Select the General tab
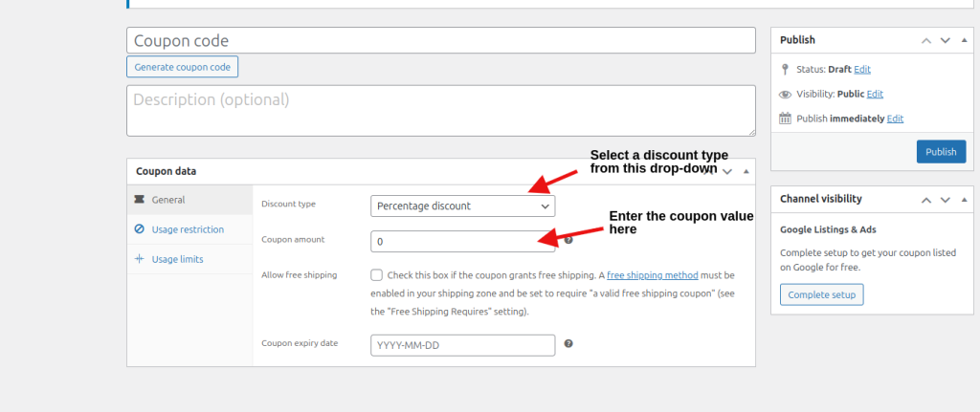The height and width of the screenshot is (412, 980). (x=190, y=200)
